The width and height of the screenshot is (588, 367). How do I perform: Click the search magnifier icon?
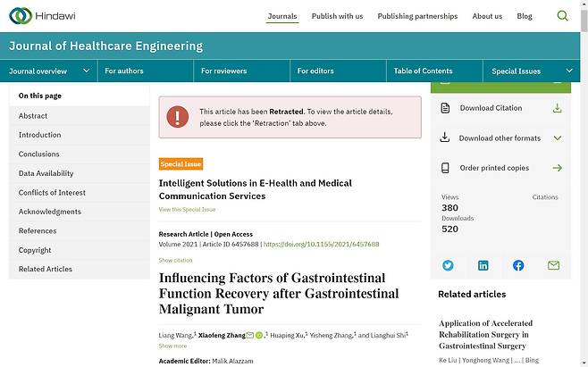click(562, 16)
